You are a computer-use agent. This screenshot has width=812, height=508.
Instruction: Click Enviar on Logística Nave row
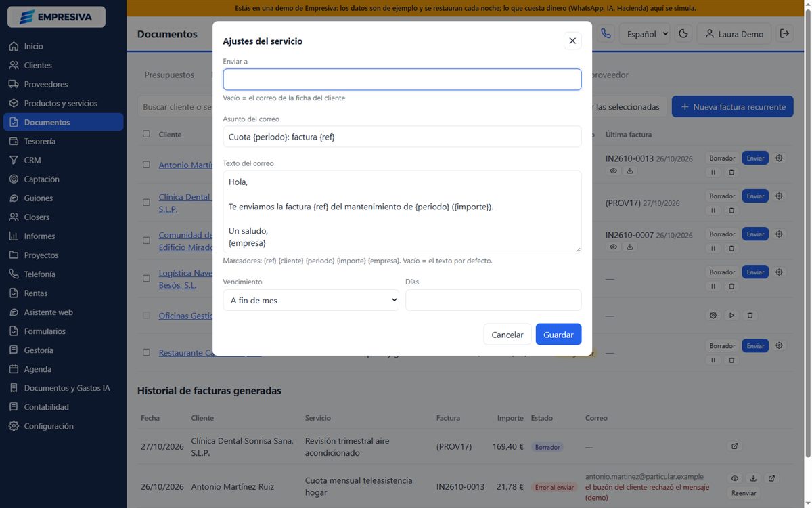coord(755,272)
